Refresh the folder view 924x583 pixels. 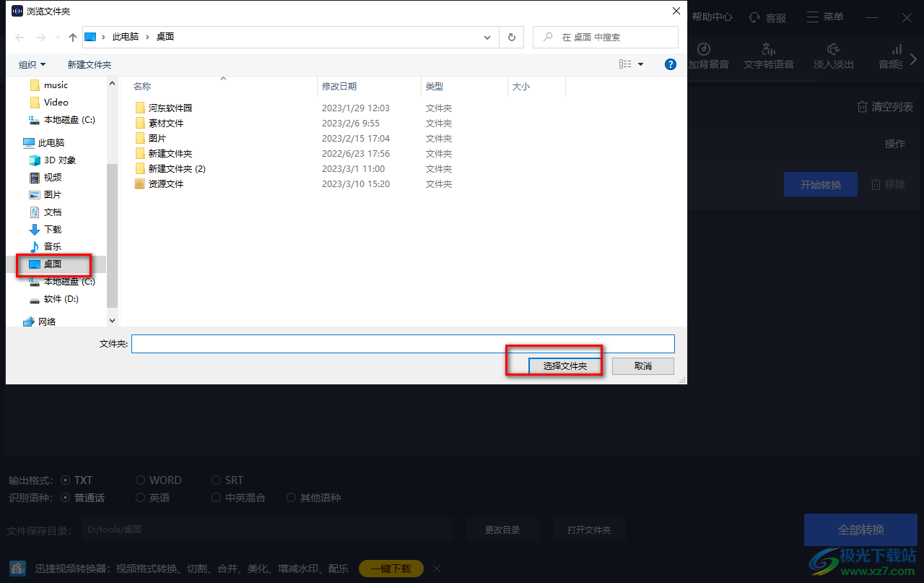[x=512, y=37]
